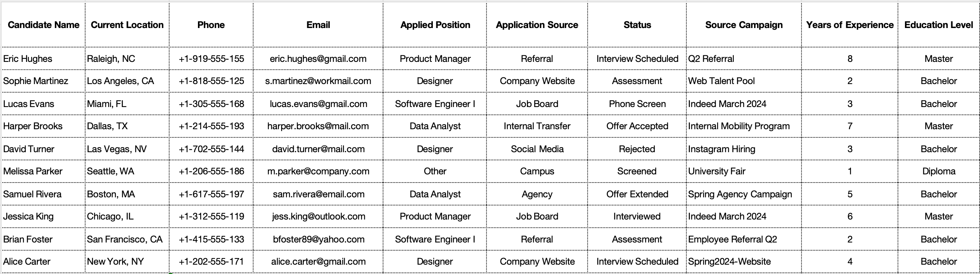
Task: Click Melissa Parker's Diploma education cell
Action: click(938, 171)
